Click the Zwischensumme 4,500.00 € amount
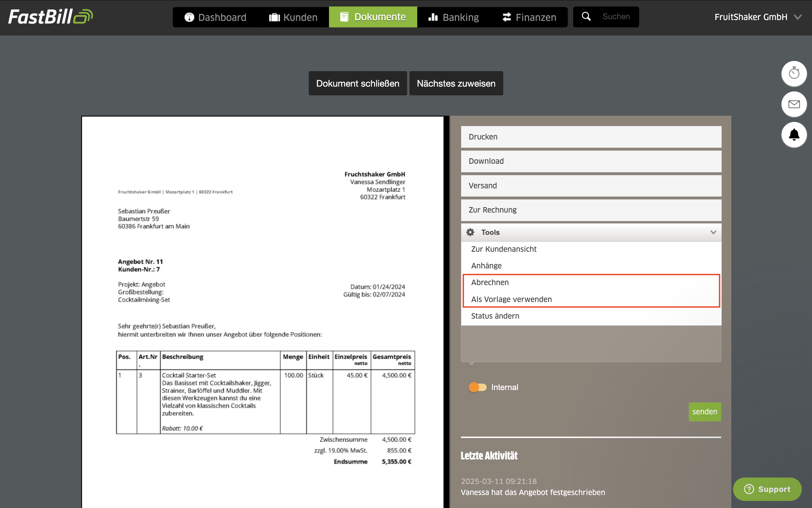Image resolution: width=812 pixels, height=508 pixels. tap(397, 439)
